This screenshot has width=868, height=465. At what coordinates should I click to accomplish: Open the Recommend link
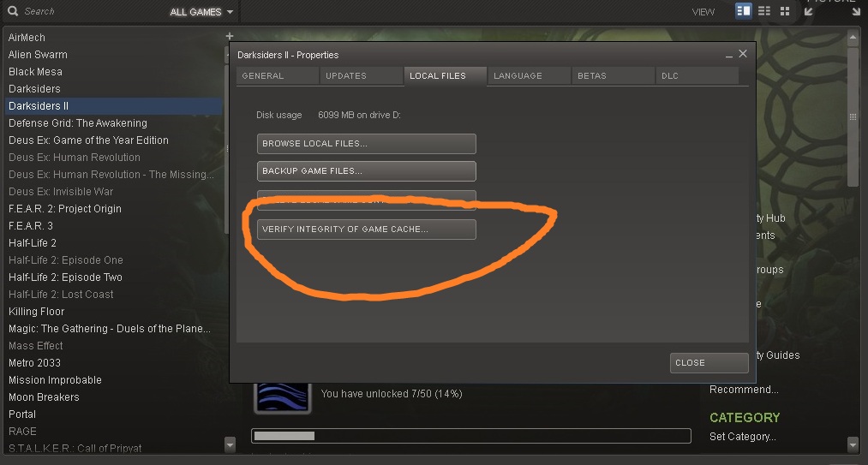tap(744, 390)
